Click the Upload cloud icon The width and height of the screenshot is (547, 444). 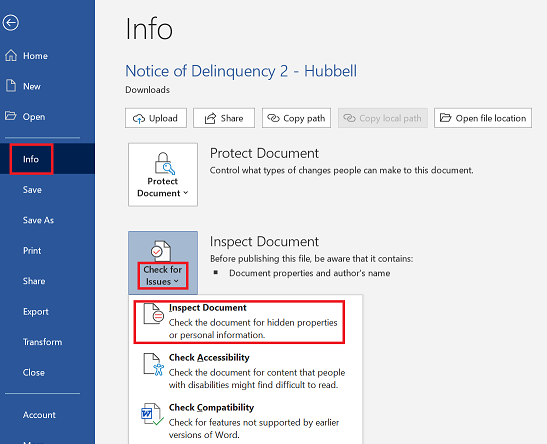[139, 119]
